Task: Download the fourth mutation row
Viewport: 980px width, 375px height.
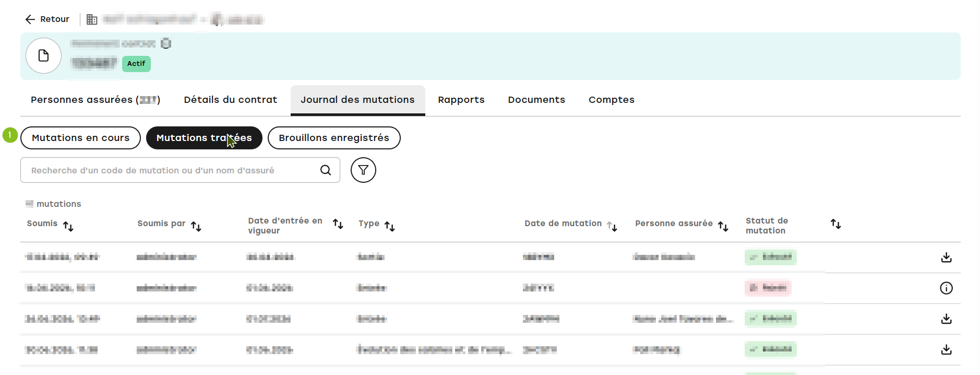Action: pos(946,350)
